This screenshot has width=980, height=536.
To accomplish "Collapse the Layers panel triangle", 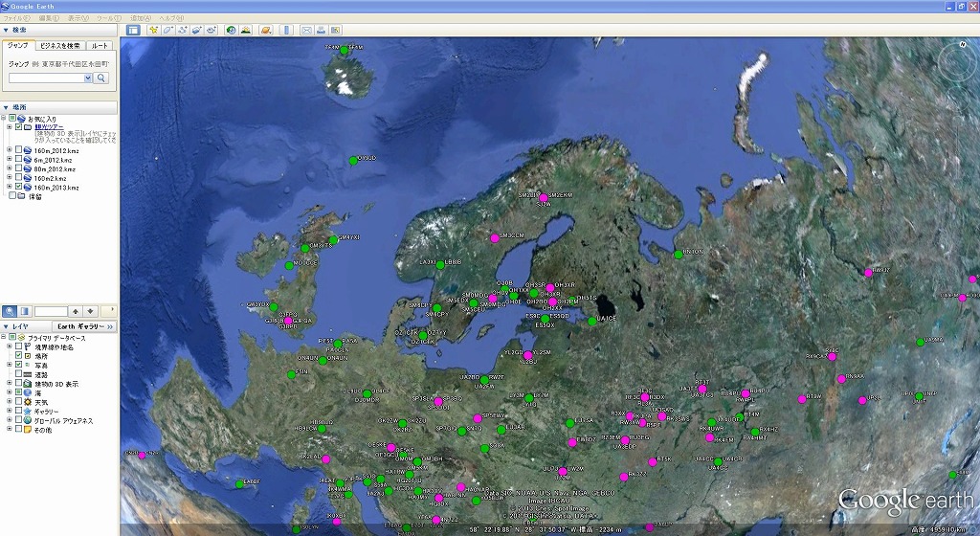I will tap(7, 326).
